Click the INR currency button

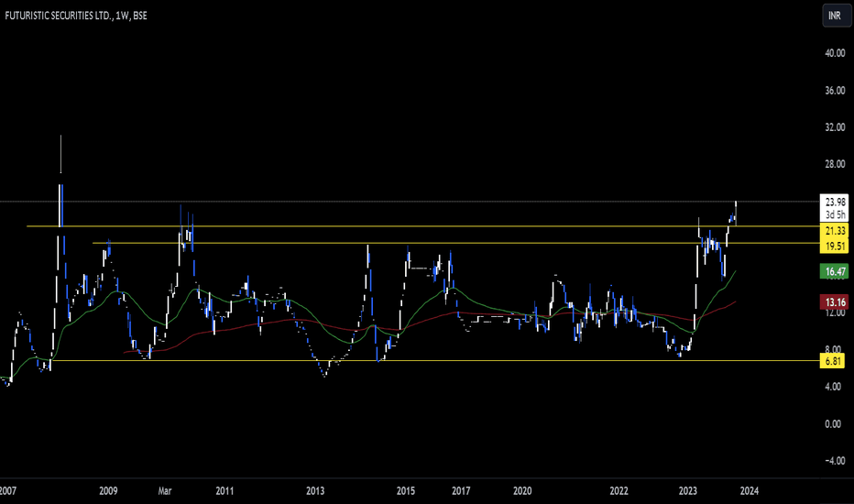click(835, 16)
